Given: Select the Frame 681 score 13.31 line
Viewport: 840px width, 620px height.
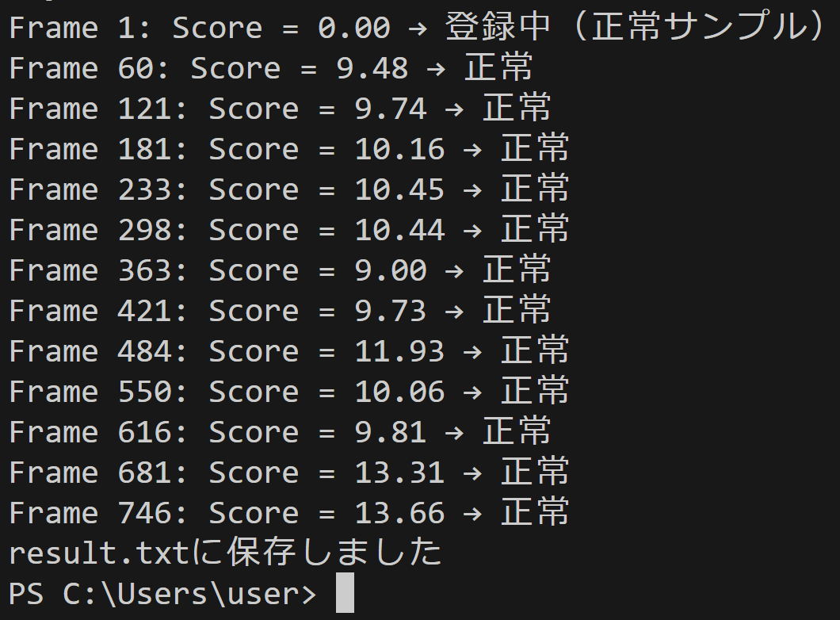Looking at the screenshot, I should click(x=289, y=472).
